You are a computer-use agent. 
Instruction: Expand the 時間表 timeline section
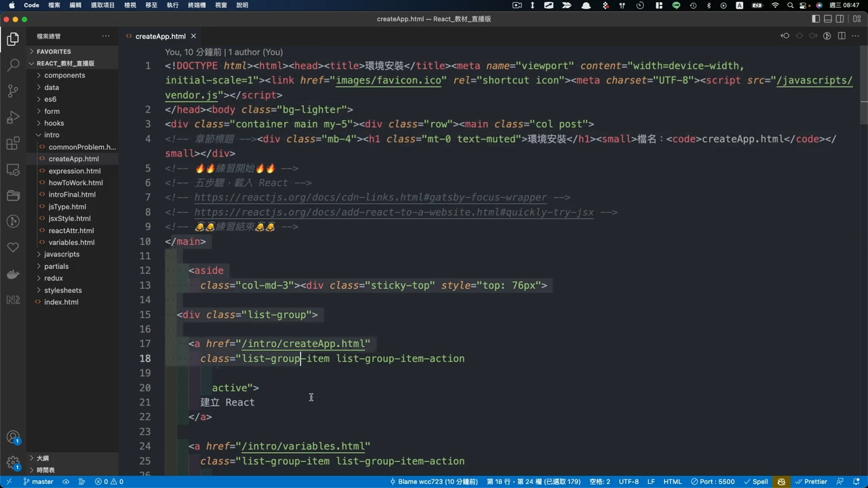coord(45,470)
